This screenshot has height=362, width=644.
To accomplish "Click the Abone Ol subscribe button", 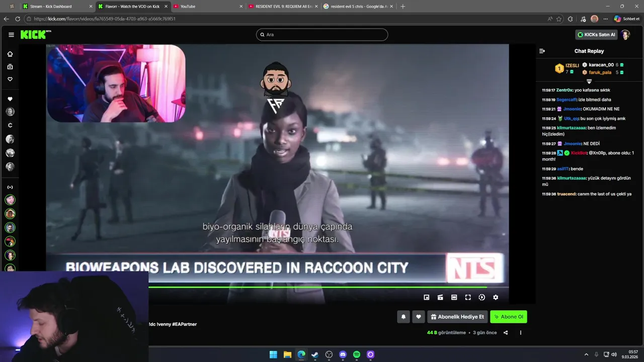I will [509, 317].
